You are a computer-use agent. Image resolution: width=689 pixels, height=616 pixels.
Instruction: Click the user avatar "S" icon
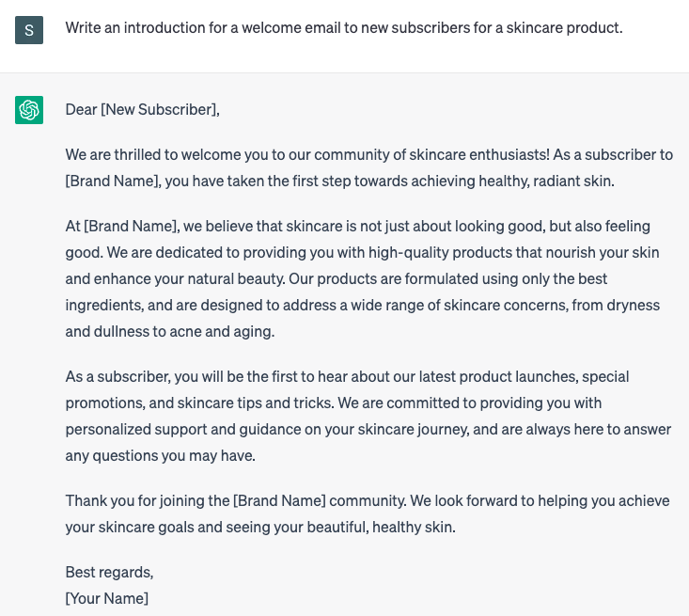coord(29,30)
